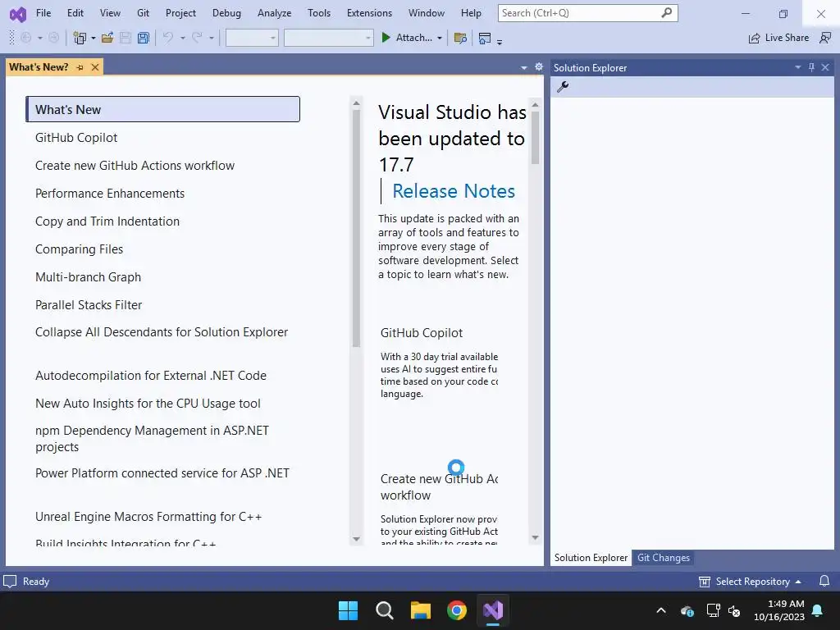Close the What's New tab
The height and width of the screenshot is (630, 840).
[95, 67]
